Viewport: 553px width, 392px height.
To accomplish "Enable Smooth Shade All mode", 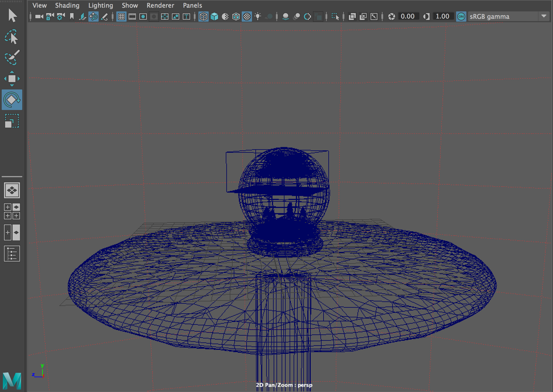I will 214,17.
